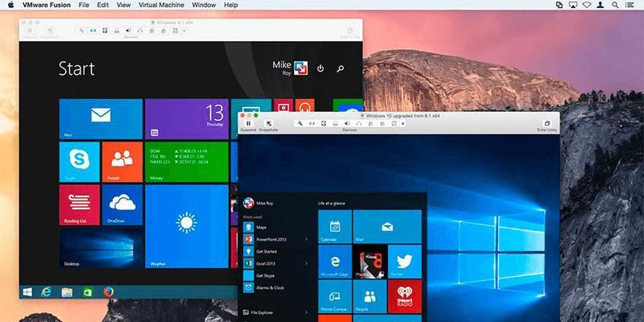The height and width of the screenshot is (322, 644).
Task: Open Photos tile in Windows 10 Start
Action: 370,261
